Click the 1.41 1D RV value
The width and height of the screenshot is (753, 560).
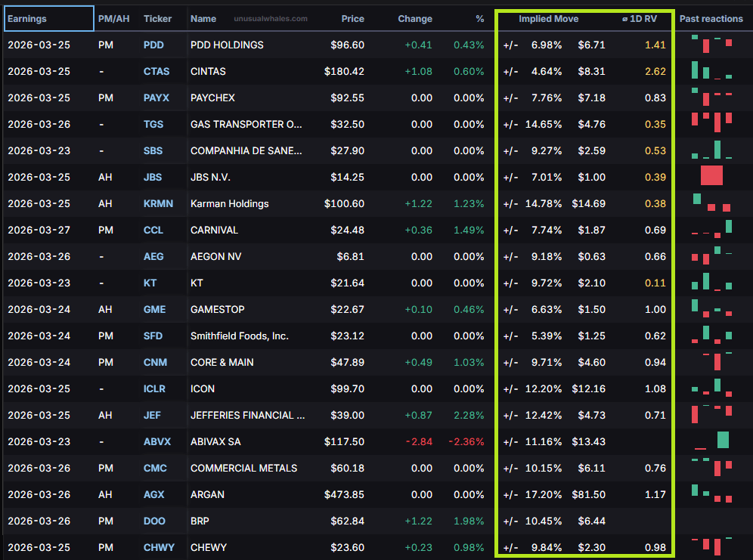[x=655, y=45]
